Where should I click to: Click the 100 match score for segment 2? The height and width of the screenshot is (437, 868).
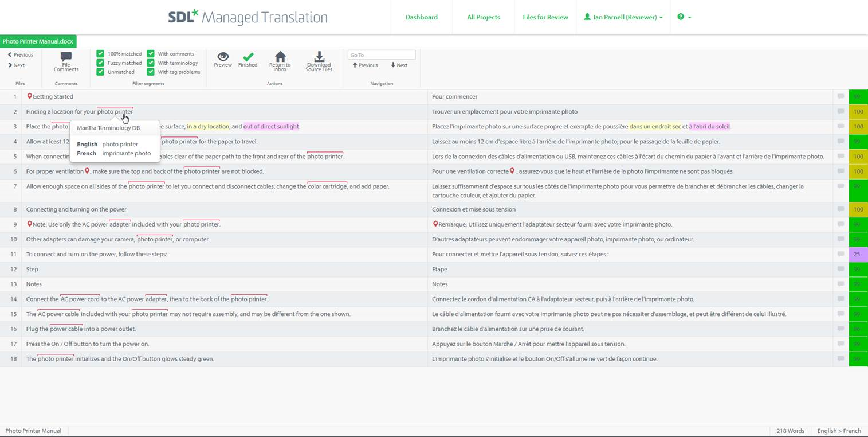pyautogui.click(x=858, y=111)
